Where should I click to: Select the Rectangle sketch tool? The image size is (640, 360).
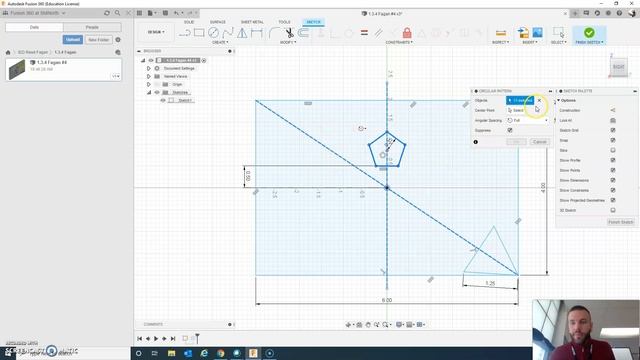click(x=199, y=32)
